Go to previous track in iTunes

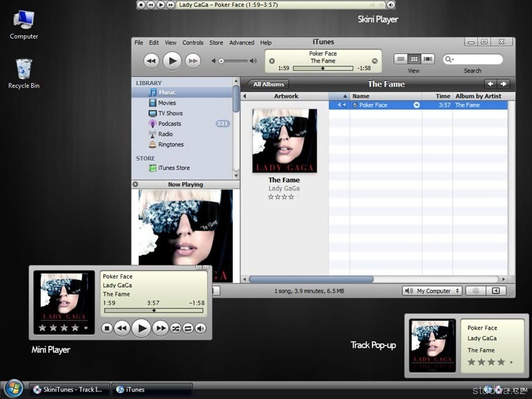tap(151, 61)
